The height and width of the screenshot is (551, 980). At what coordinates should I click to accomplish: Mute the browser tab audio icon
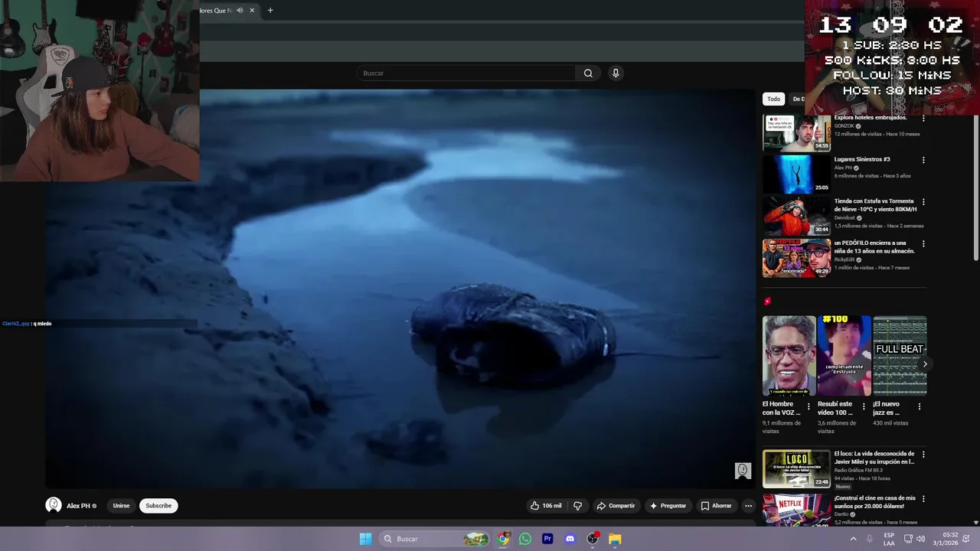click(240, 11)
